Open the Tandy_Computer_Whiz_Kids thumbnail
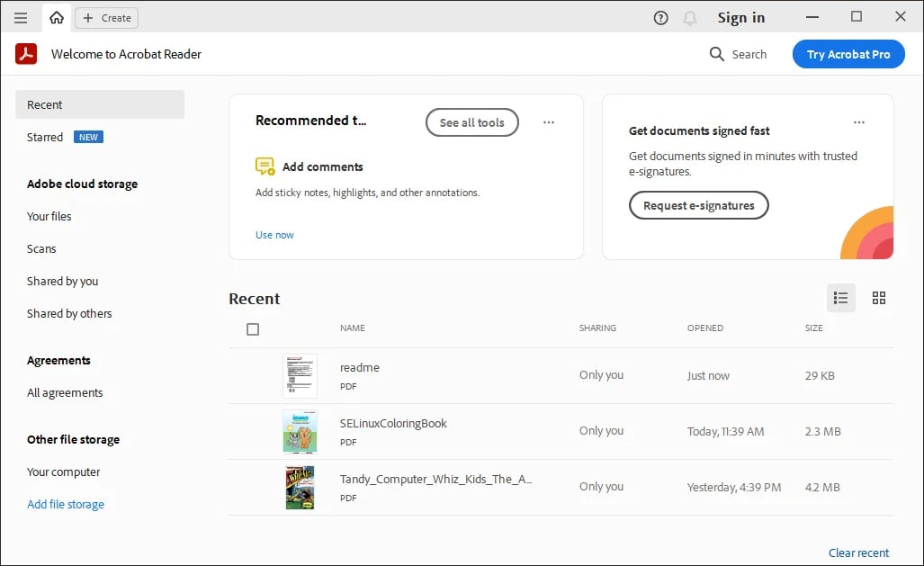The width and height of the screenshot is (924, 566). [300, 488]
